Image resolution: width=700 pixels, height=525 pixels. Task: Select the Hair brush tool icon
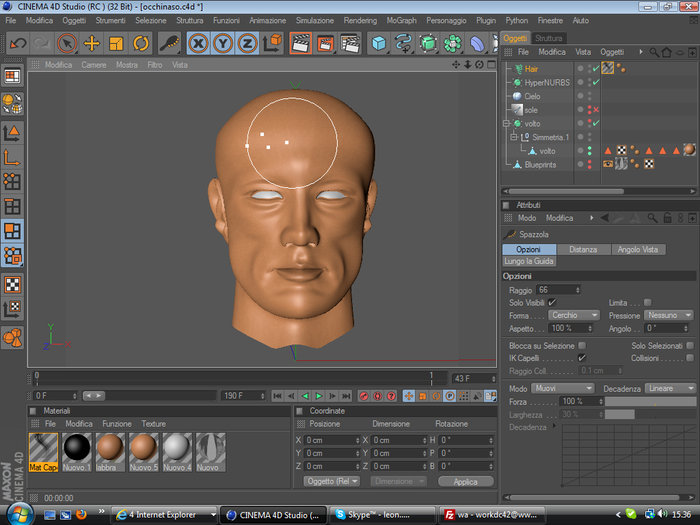pyautogui.click(x=170, y=44)
